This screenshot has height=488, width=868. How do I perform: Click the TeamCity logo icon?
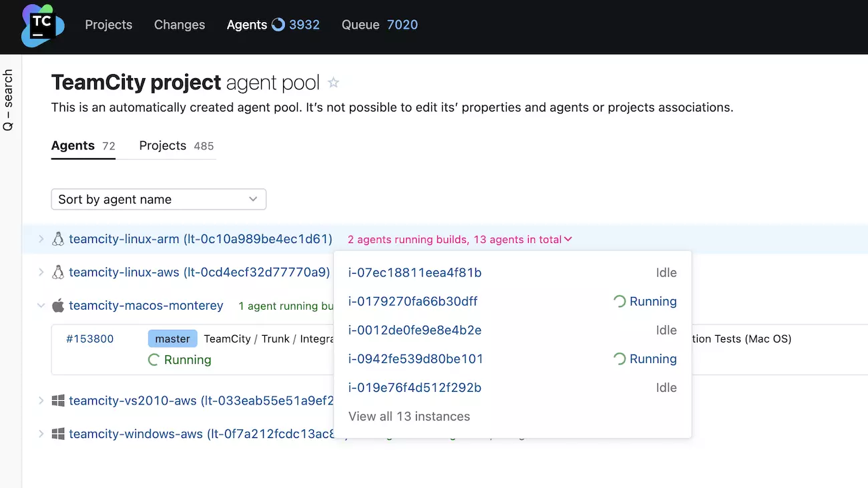tap(43, 25)
